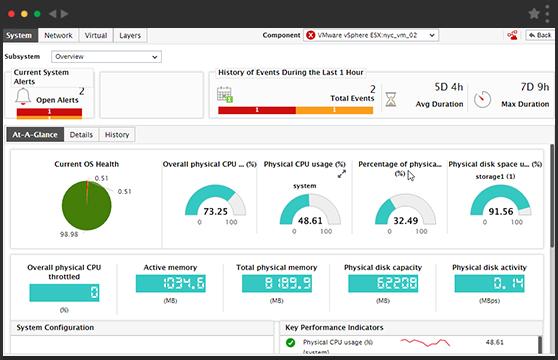Click the System Configuration heading
The height and width of the screenshot is (360, 558).
tap(55, 328)
